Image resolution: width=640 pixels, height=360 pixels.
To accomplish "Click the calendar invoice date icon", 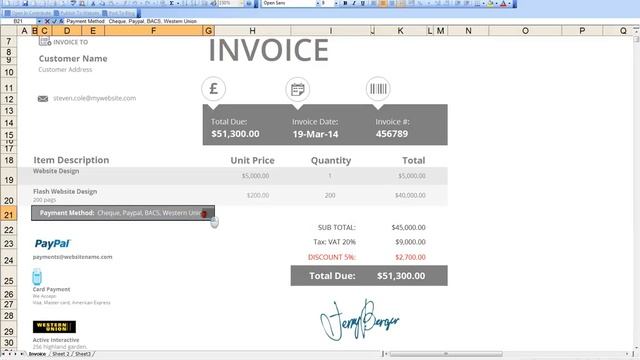I will click(x=298, y=89).
